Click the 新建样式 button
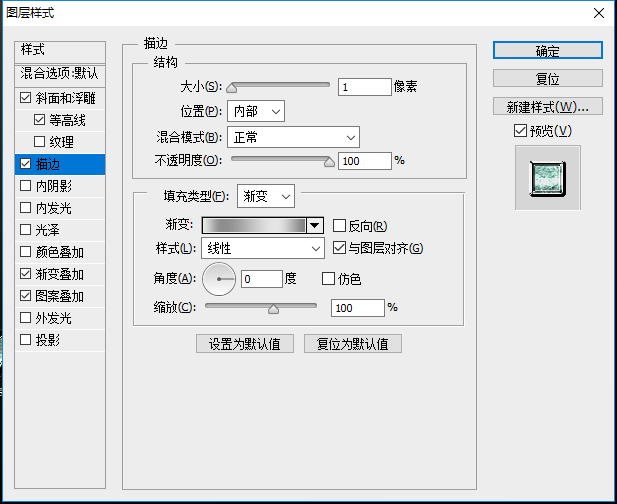 547,107
